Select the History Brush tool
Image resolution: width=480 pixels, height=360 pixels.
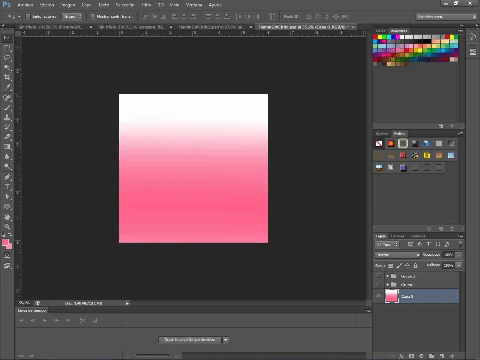coord(7,127)
